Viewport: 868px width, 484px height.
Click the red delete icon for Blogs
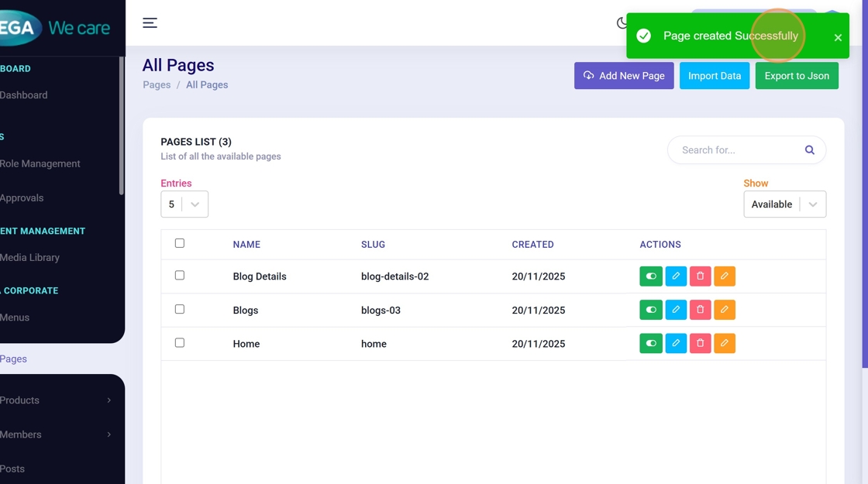[700, 310]
